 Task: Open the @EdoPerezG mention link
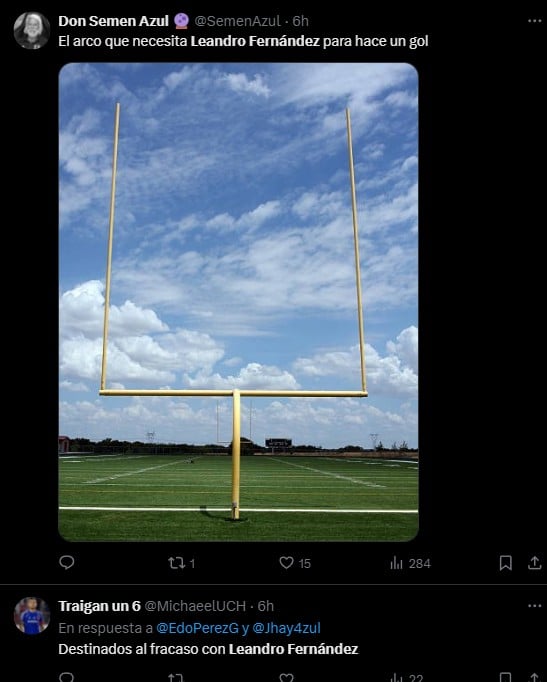click(x=197, y=628)
